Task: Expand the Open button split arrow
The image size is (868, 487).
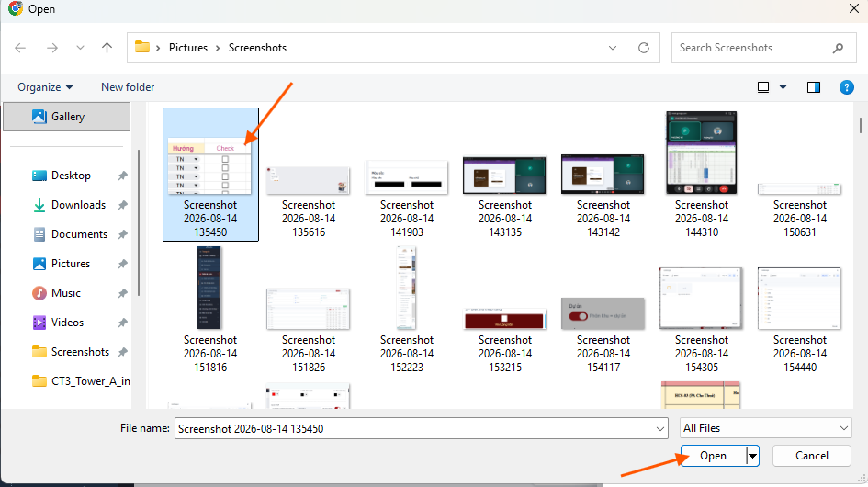Action: [752, 456]
